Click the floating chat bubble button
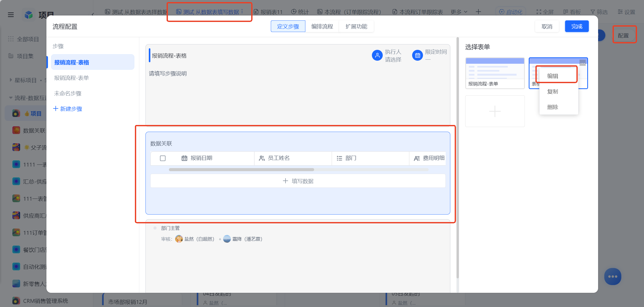This screenshot has width=644, height=307. pyautogui.click(x=613, y=277)
